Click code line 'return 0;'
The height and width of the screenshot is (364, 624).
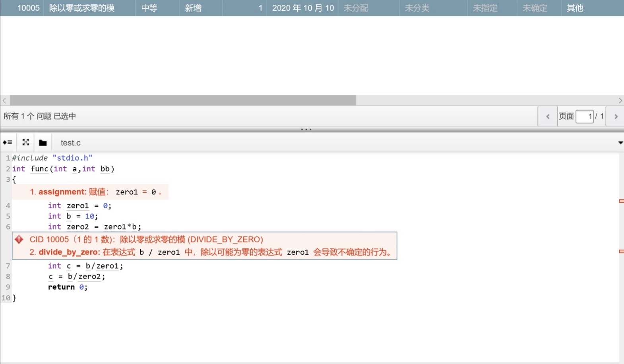click(68, 287)
